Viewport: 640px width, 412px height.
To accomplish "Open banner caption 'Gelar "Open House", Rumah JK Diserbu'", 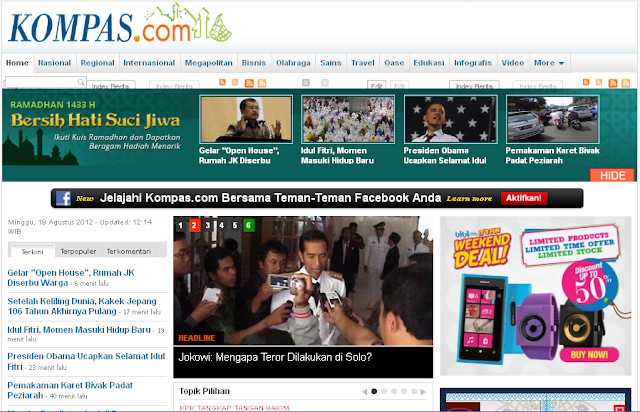I will [239, 156].
